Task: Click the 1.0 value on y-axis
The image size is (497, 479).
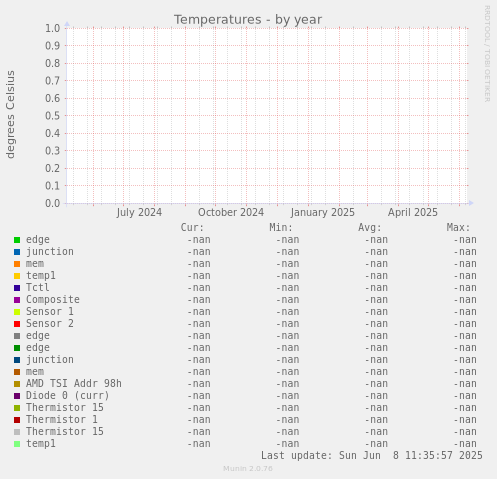Action: pos(52,28)
